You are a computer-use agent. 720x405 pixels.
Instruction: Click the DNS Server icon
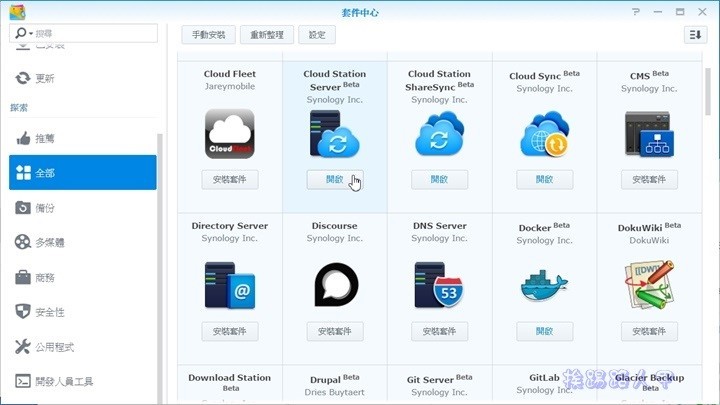(x=439, y=285)
